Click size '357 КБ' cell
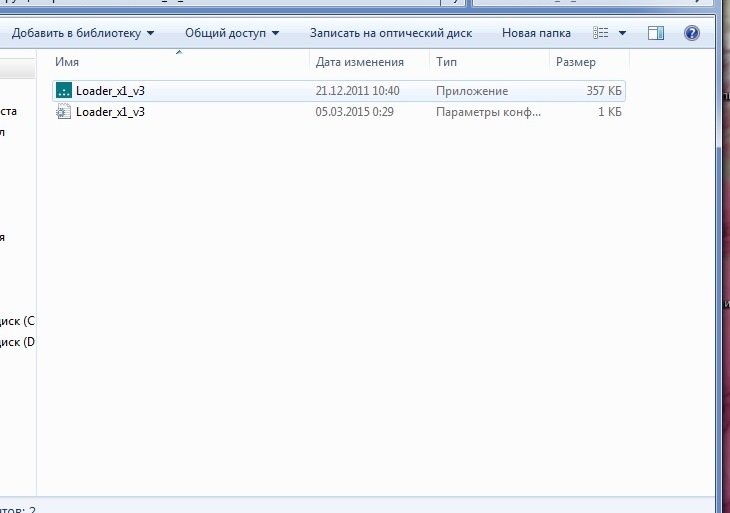730x513 pixels. [x=604, y=91]
